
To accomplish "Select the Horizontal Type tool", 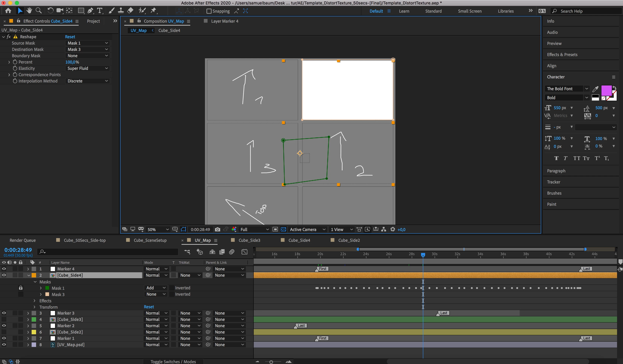I will pyautogui.click(x=100, y=11).
